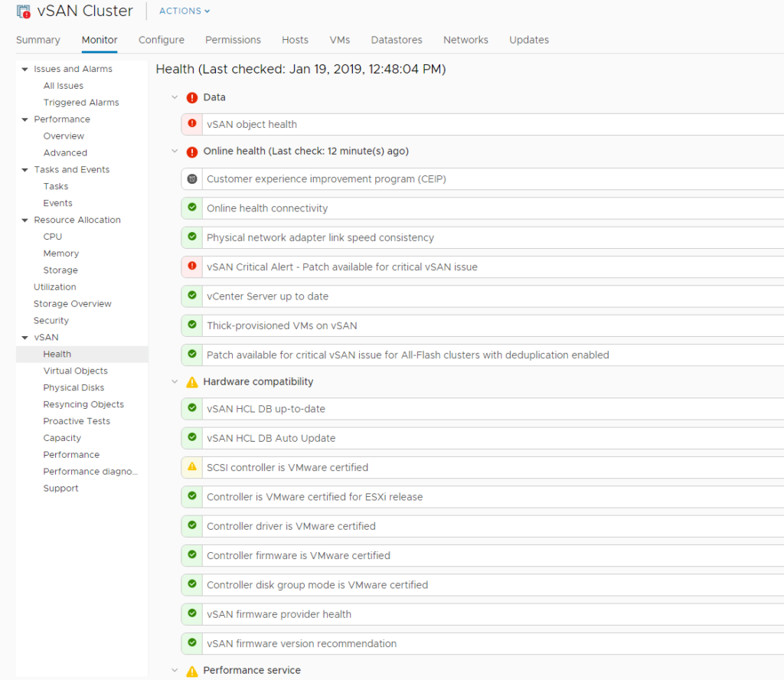784x680 pixels.
Task: Click warning icon beside Hardware compatibility
Action: point(192,382)
